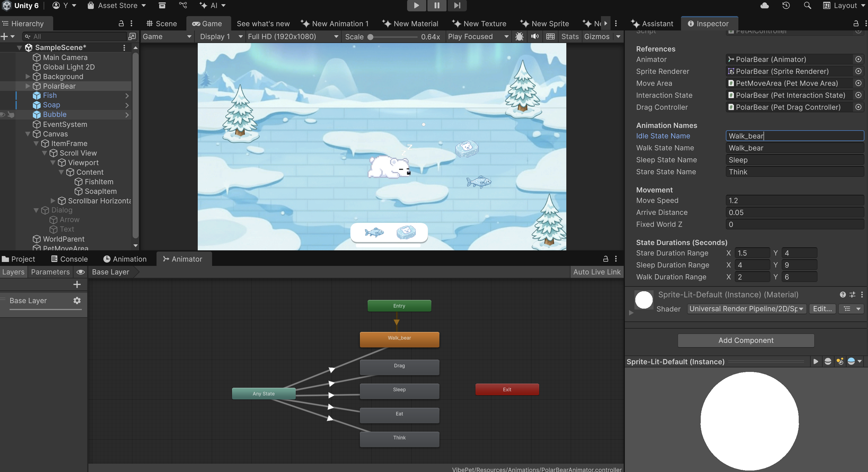Open the New Material tab

click(x=410, y=24)
